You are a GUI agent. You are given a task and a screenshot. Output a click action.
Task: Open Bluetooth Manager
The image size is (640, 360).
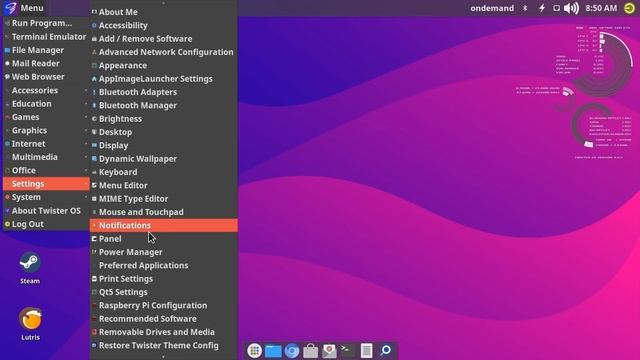164,105
